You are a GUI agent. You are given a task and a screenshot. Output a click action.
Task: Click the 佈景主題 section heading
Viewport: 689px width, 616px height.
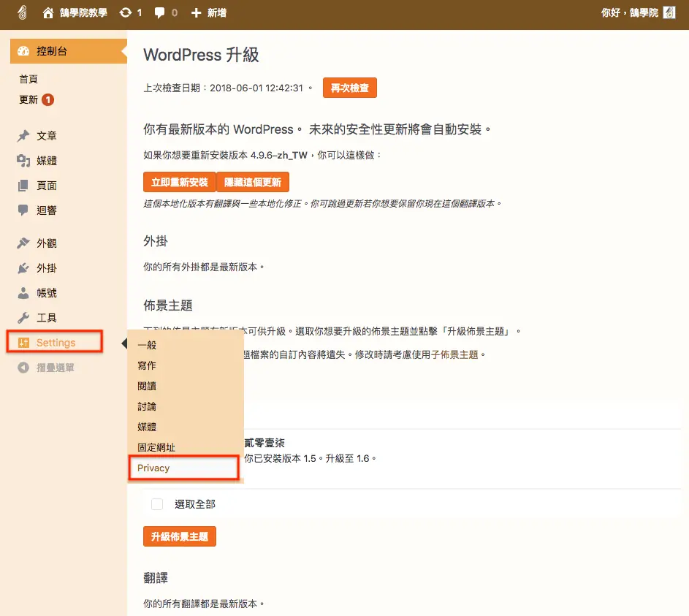click(x=168, y=305)
